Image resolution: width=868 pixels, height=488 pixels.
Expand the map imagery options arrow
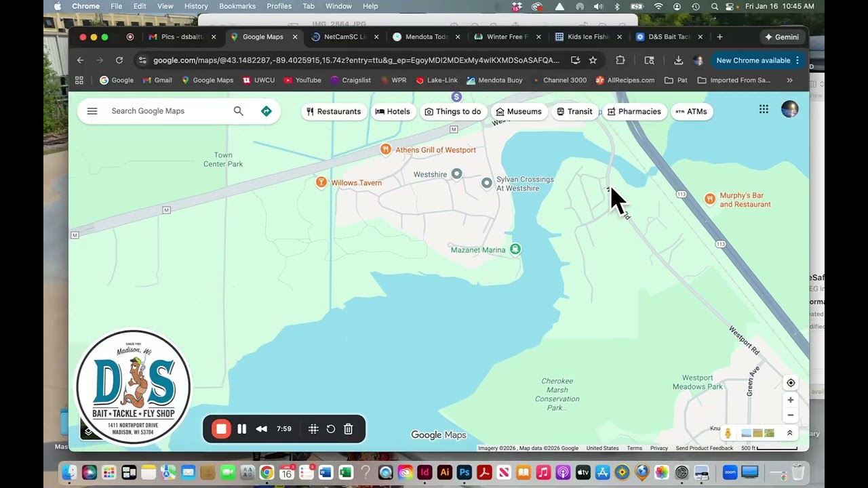click(x=789, y=433)
